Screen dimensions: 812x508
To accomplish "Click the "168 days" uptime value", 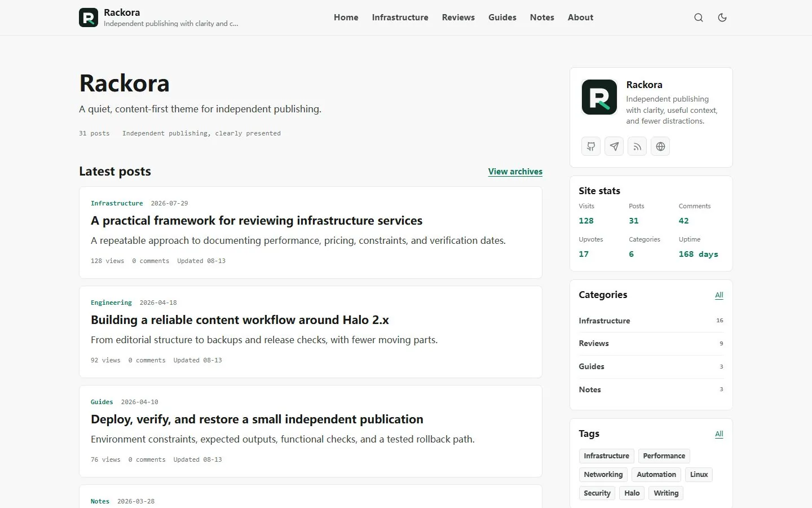I will 699,254.
